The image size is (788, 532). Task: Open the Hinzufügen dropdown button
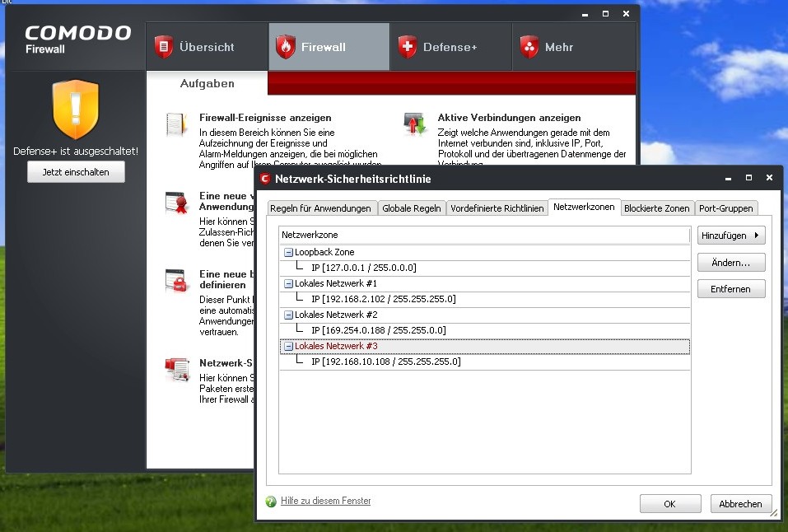[731, 236]
